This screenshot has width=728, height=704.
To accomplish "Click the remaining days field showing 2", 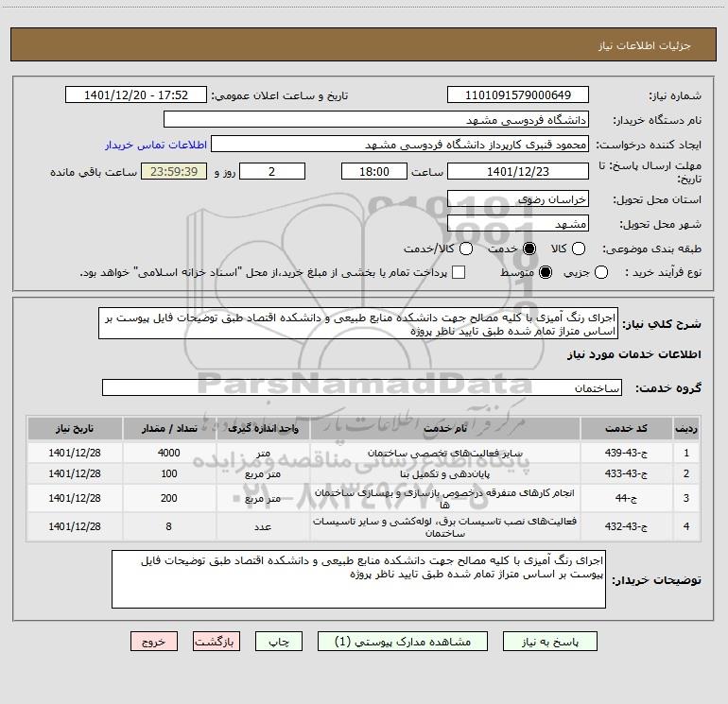I will [x=272, y=171].
